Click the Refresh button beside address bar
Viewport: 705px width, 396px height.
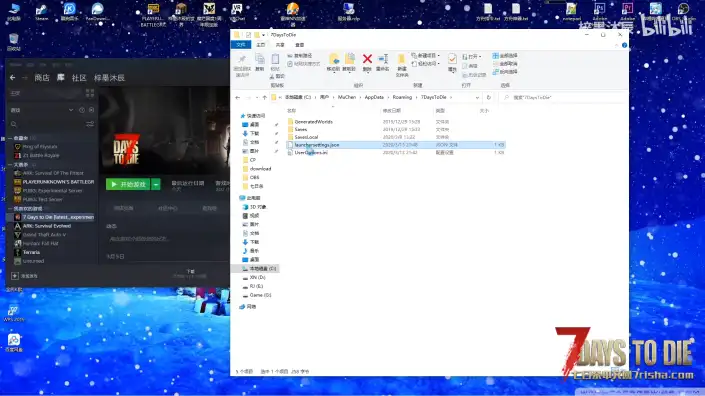489,98
